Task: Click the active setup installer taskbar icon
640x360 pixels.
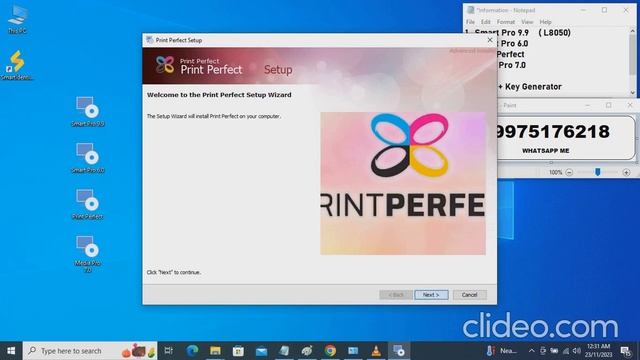Action: [x=399, y=351]
